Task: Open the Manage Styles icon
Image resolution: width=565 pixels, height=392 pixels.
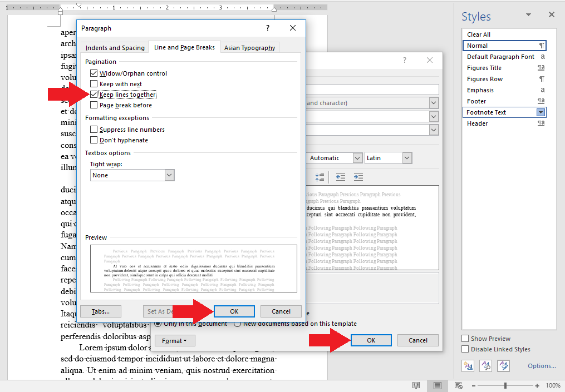Action: point(503,366)
